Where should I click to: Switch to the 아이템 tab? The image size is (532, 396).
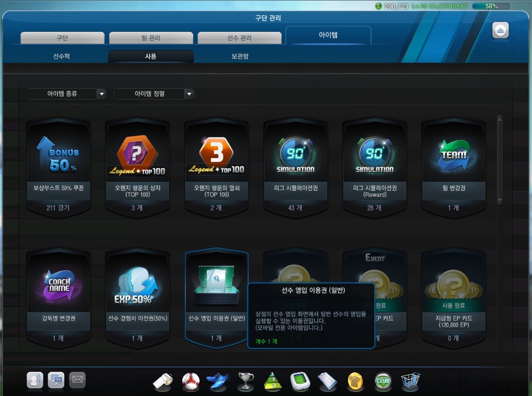(328, 35)
